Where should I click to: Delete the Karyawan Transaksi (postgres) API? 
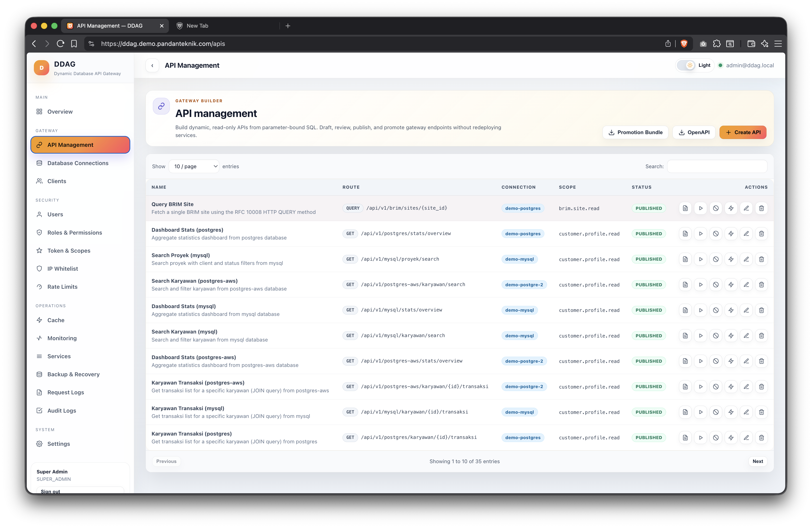[x=761, y=438]
